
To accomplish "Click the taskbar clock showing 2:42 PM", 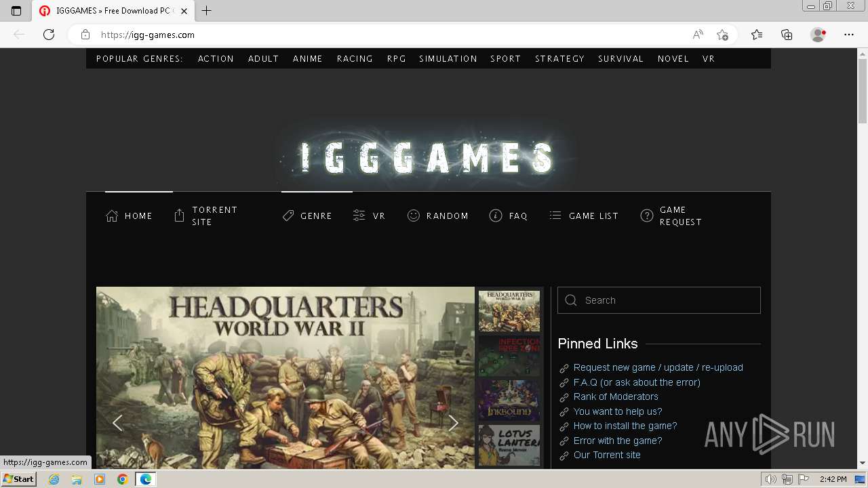I will click(833, 479).
